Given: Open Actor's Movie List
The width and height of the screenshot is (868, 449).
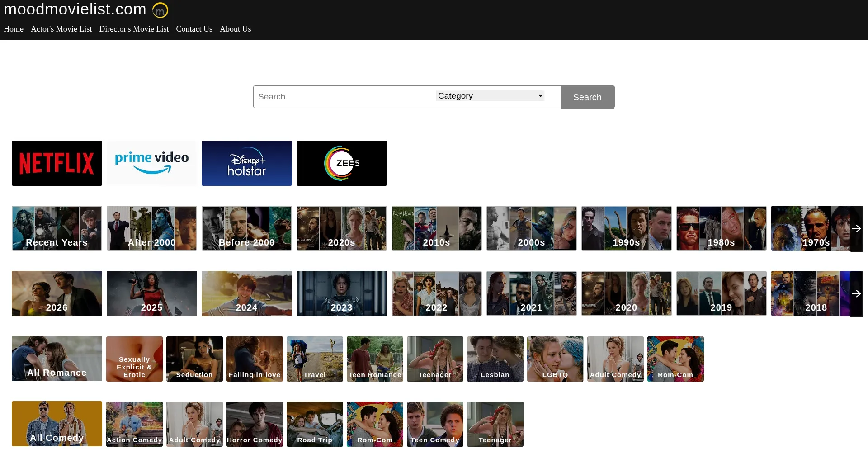Looking at the screenshot, I should coord(61,29).
